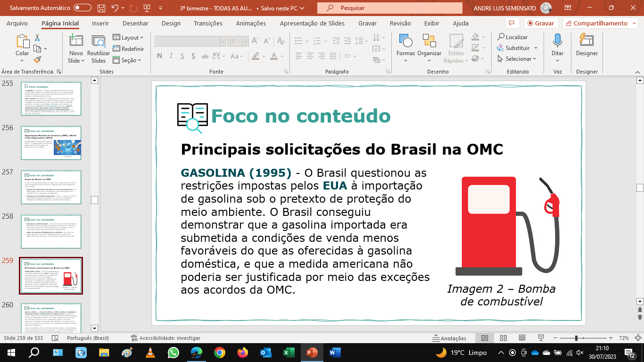
Task: Open the Animações tab
Action: [x=251, y=24]
